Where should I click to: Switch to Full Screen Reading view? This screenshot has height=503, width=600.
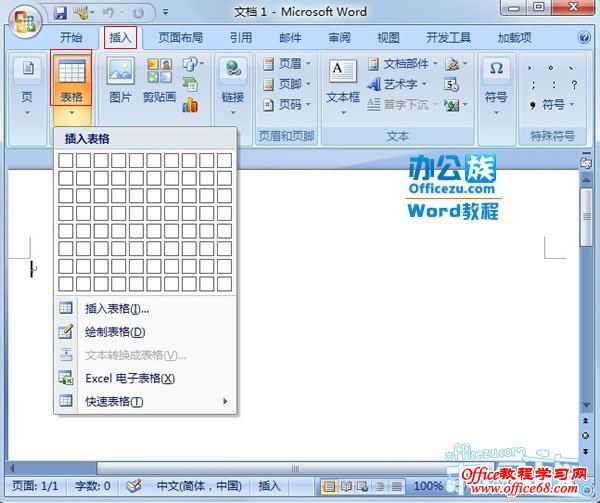point(346,487)
